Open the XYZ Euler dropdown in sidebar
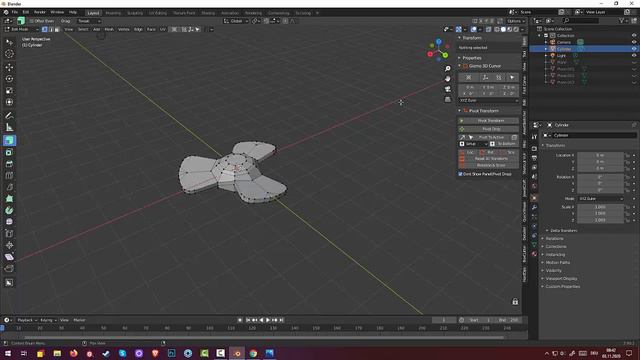The width and height of the screenshot is (640, 360). (x=489, y=100)
